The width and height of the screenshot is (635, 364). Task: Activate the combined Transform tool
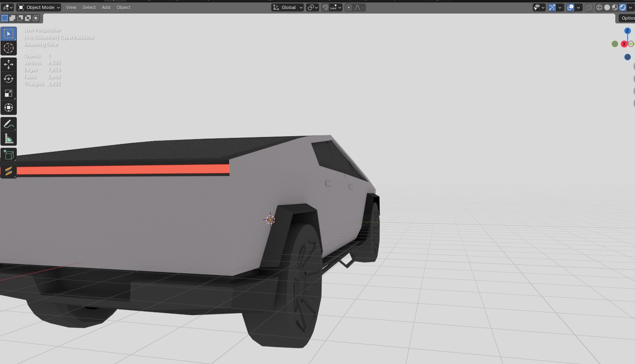pos(9,108)
